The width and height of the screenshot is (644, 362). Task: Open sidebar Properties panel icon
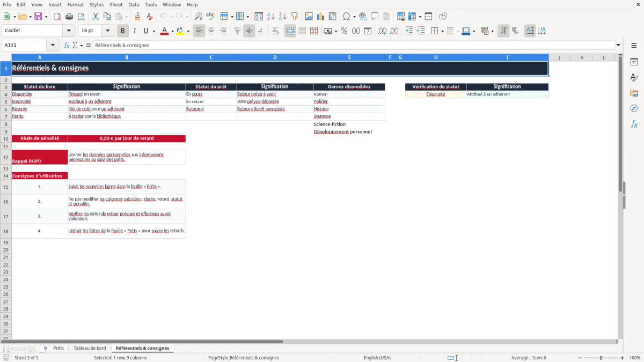pos(634,62)
